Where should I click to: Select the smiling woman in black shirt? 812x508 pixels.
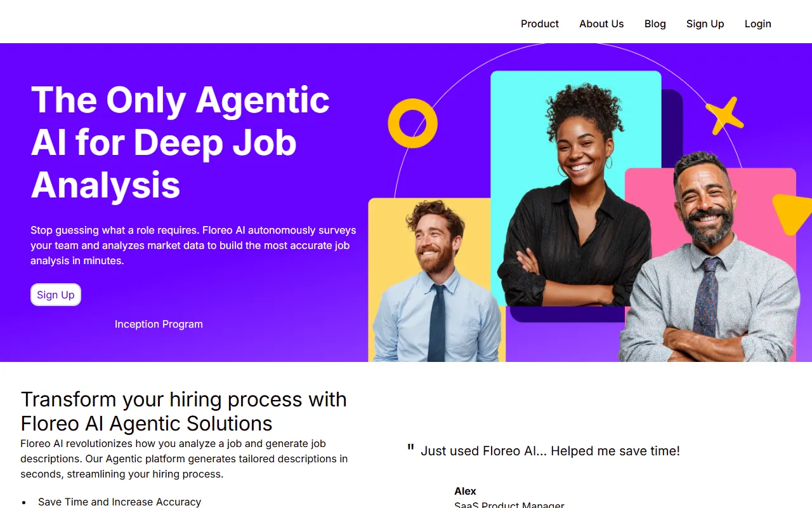(574, 197)
